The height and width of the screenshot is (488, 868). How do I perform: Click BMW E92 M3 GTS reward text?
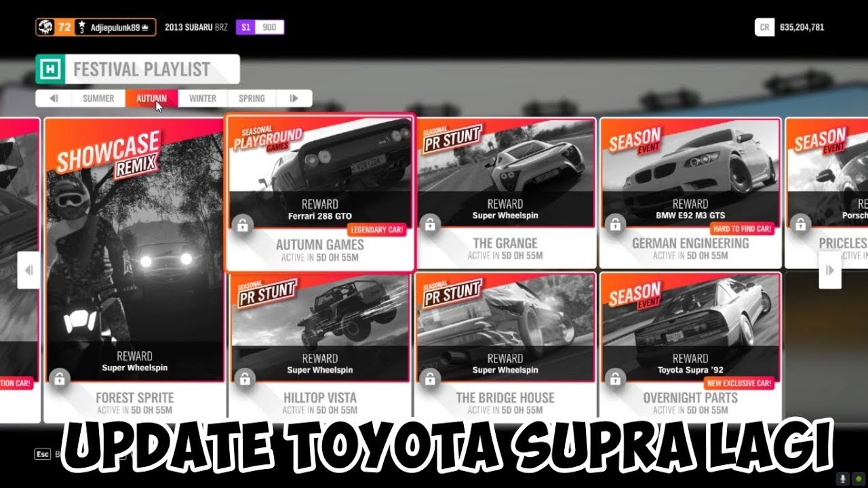(690, 216)
